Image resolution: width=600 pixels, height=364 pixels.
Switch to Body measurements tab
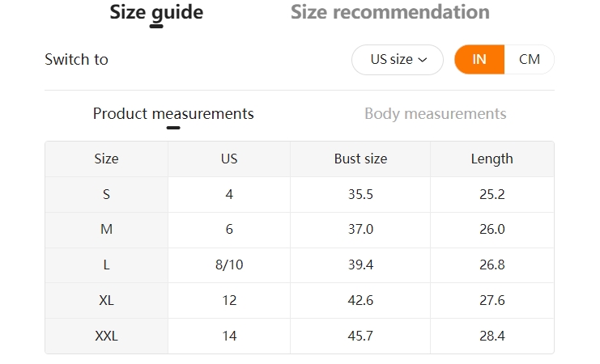[x=435, y=114]
